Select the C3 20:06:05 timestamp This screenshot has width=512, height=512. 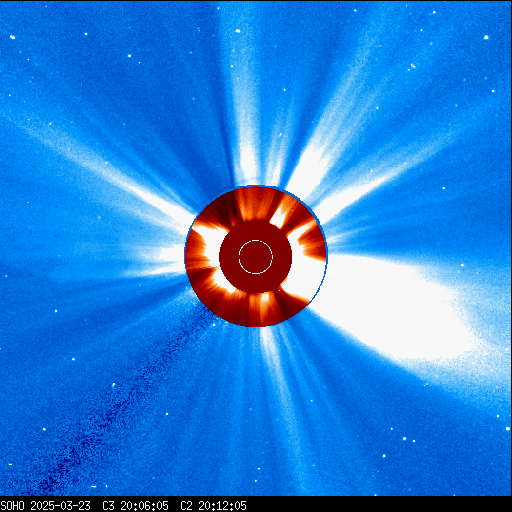[135, 506]
